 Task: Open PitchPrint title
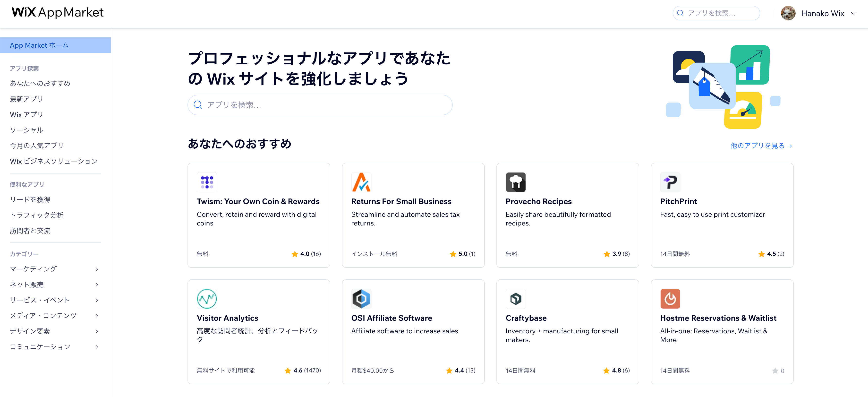pyautogui.click(x=678, y=201)
